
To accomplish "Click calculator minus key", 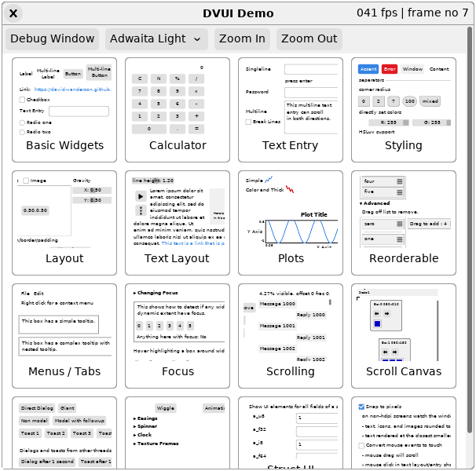I will tap(196, 104).
